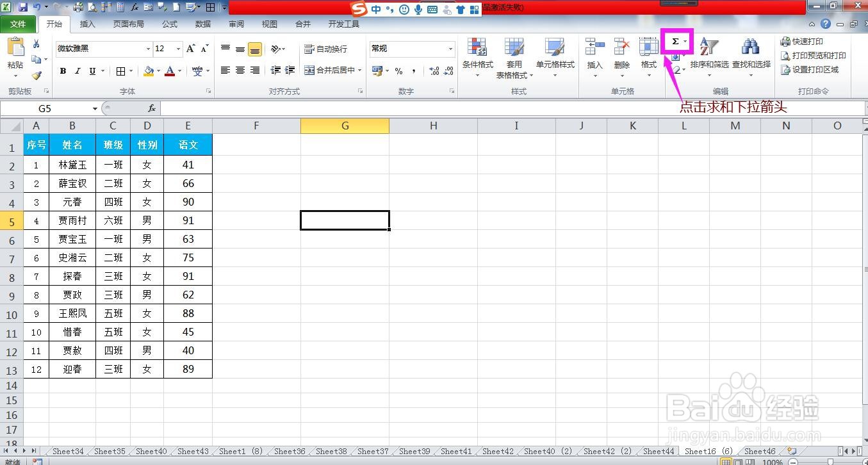This screenshot has height=465, width=868.
Task: Toggle underline formatting
Action: [x=92, y=71]
